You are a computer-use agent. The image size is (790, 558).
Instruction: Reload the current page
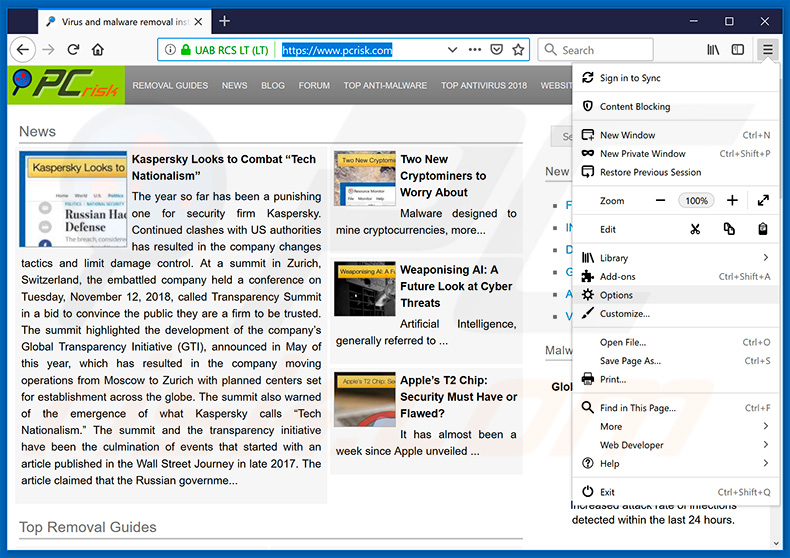point(74,49)
